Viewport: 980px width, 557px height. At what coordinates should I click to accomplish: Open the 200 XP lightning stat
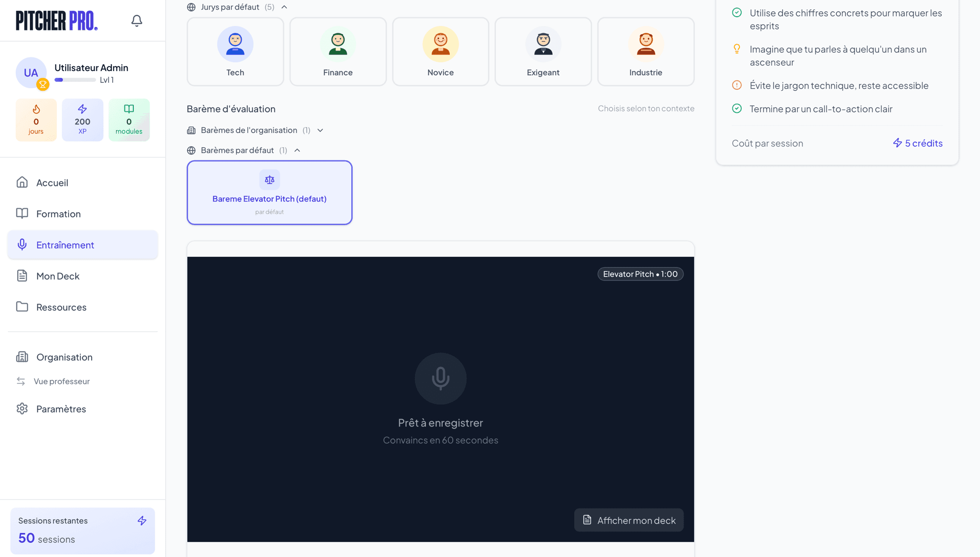pos(82,120)
